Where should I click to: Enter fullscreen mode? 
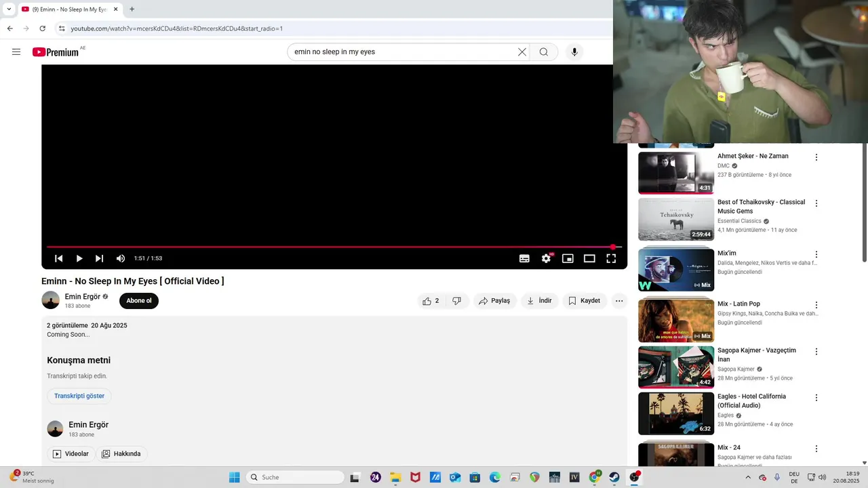[x=611, y=258]
